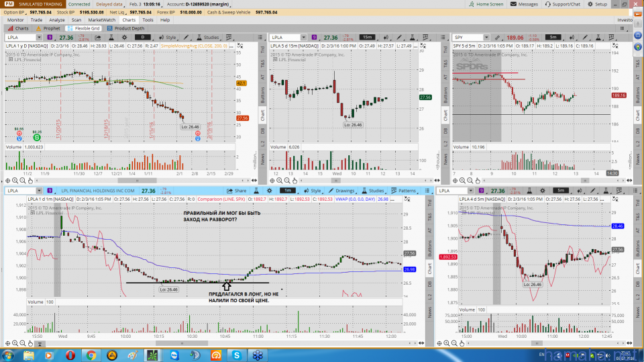
Task: Open Google Chrome from the taskbar
Action: (x=91, y=355)
